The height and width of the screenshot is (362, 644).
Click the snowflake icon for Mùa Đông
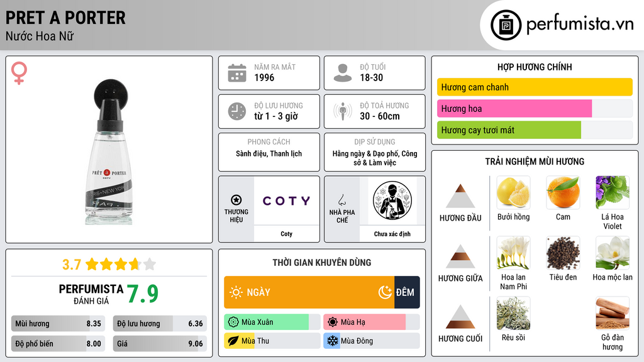333,341
